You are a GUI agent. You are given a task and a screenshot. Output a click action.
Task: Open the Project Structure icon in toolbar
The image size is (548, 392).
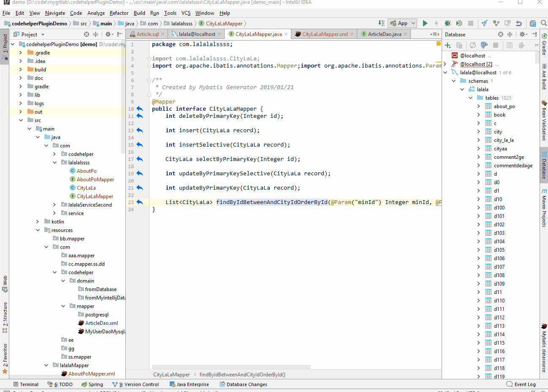click(x=533, y=23)
